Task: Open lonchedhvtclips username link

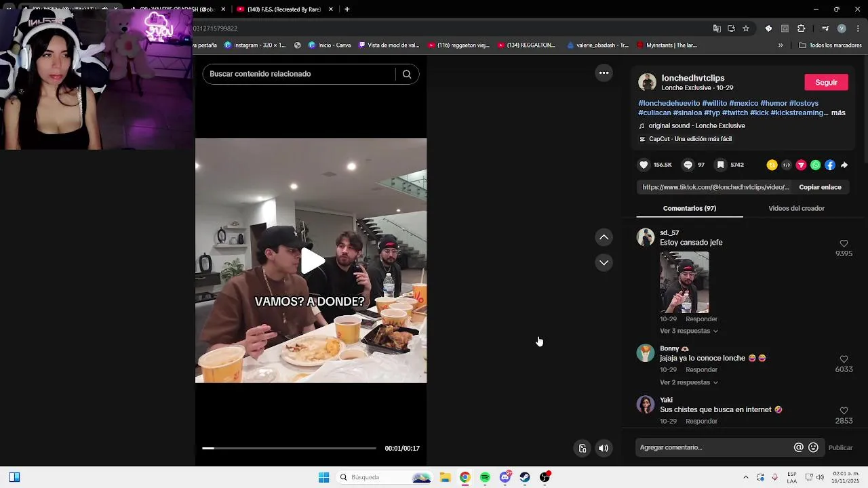Action: pos(693,78)
